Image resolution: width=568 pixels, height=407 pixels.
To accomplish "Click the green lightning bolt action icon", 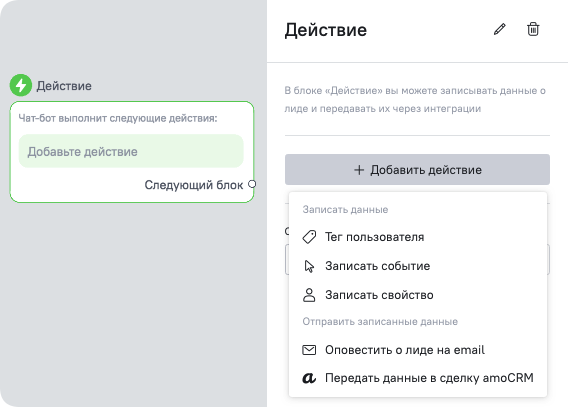I will pos(21,85).
